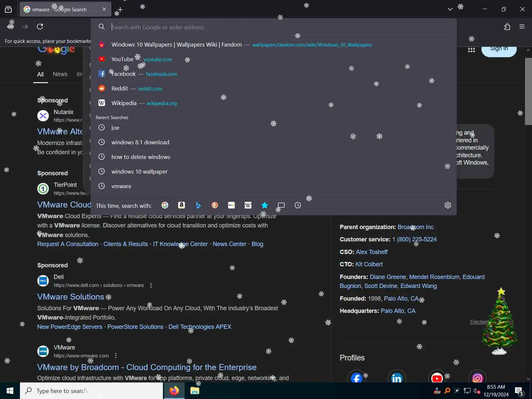Open options menu for Dell ad result
The width and height of the screenshot is (532, 399).
pos(151,285)
